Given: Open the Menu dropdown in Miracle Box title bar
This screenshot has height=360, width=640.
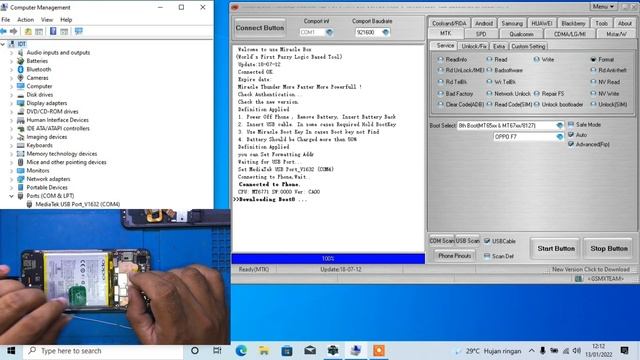Looking at the screenshot, I should [603, 7].
